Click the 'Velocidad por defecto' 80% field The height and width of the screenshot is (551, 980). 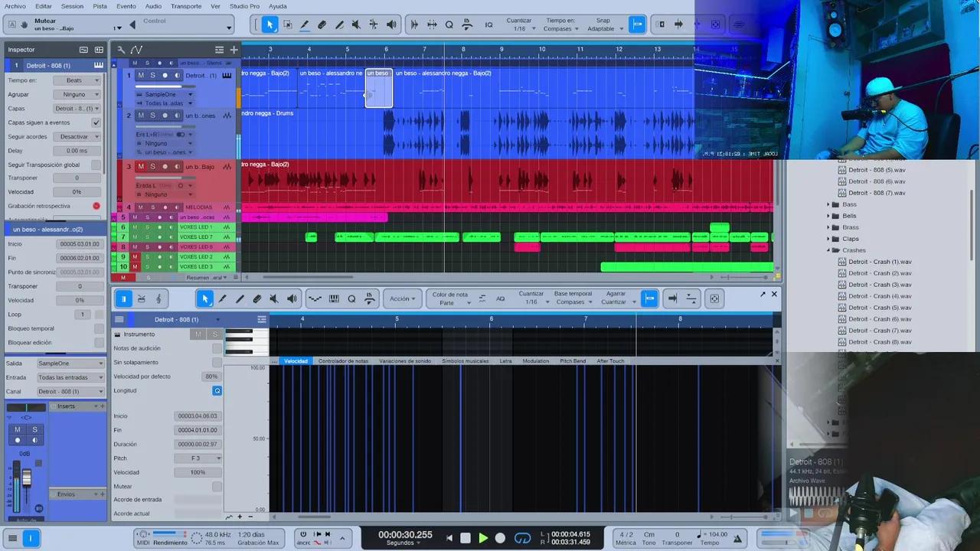pos(211,377)
